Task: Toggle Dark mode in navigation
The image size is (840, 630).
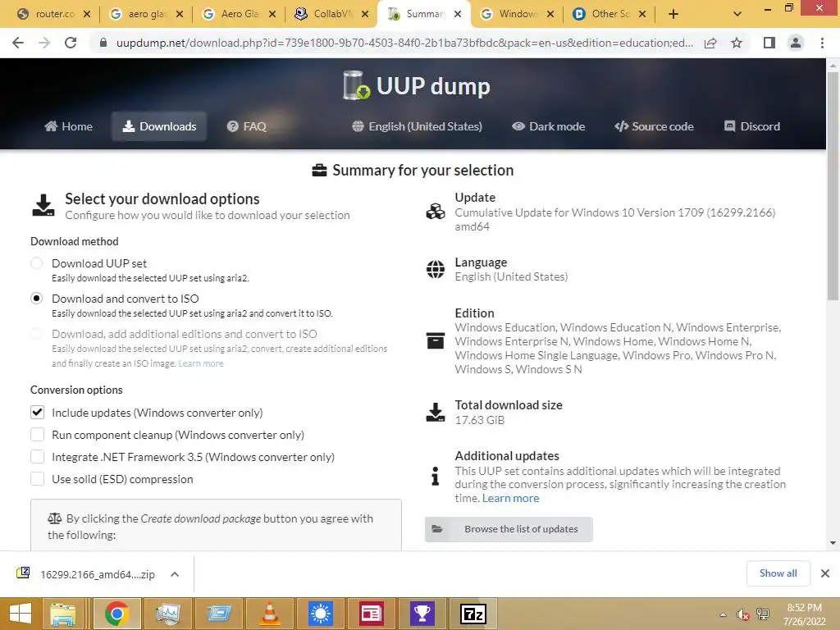Action: coord(549,126)
